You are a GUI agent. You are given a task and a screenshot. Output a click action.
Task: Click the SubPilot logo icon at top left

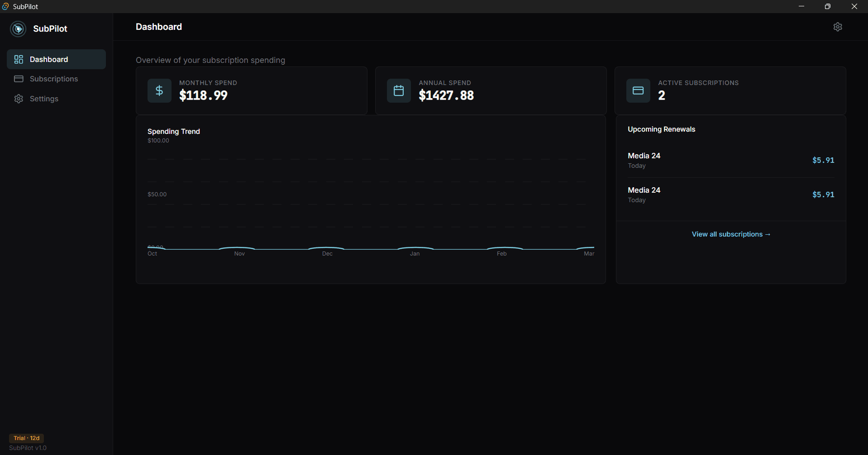coord(18,28)
